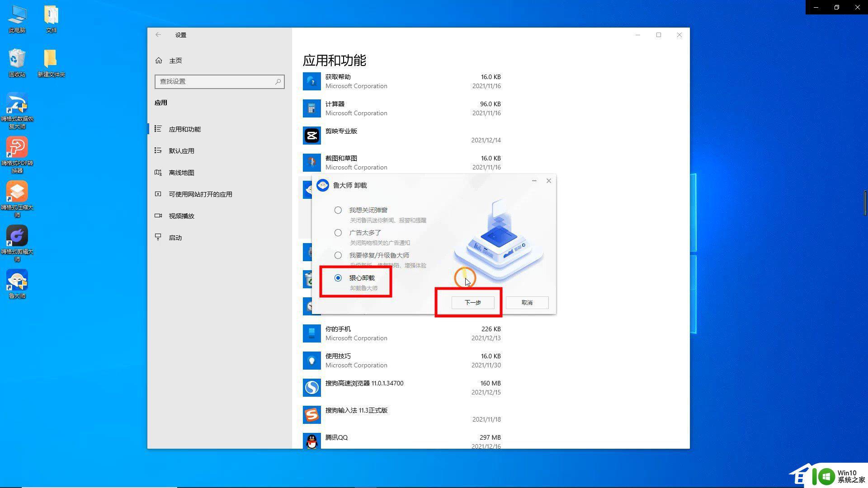
Task: Launch the data recovery master shortcut
Action: pyautogui.click(x=17, y=111)
